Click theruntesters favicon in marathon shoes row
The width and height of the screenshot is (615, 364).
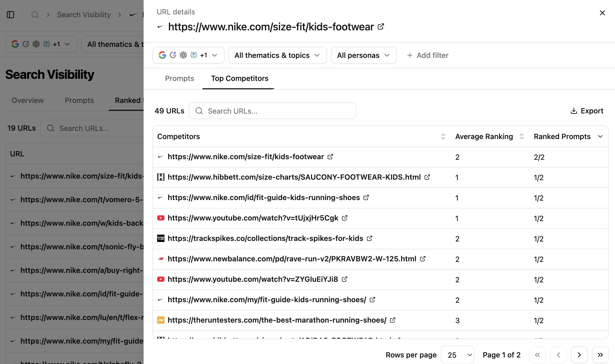[161, 320]
